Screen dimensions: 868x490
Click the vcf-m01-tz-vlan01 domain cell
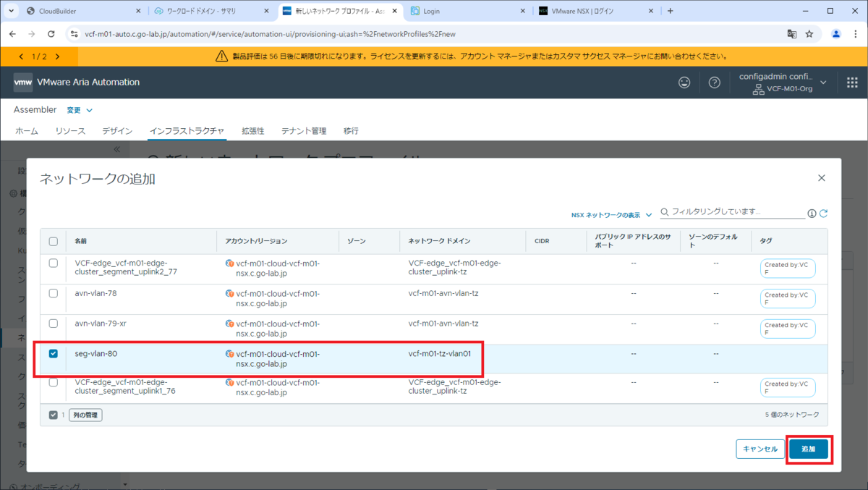pos(440,354)
